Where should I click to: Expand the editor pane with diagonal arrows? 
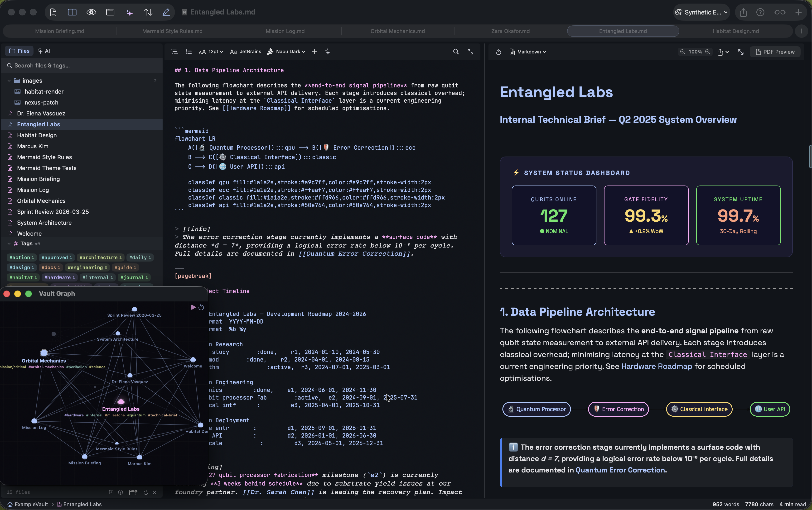click(470, 52)
